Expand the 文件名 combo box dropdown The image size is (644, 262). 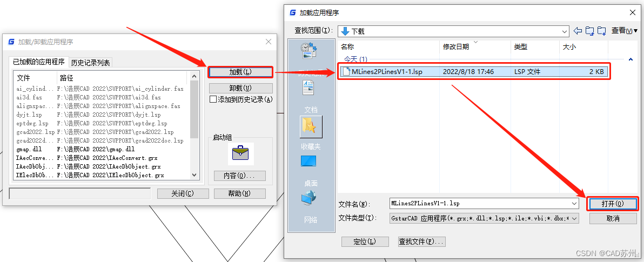574,203
